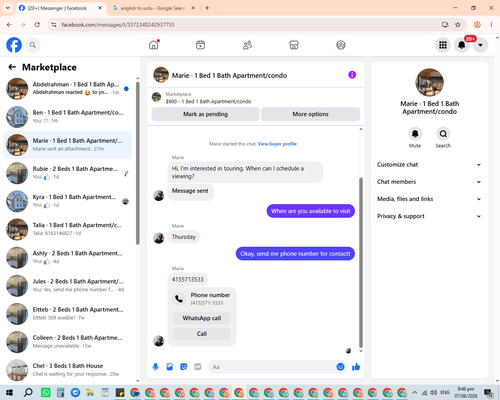Image resolution: width=500 pixels, height=400 pixels.
Task: Click the facebook.com address bar
Action: coord(247,25)
